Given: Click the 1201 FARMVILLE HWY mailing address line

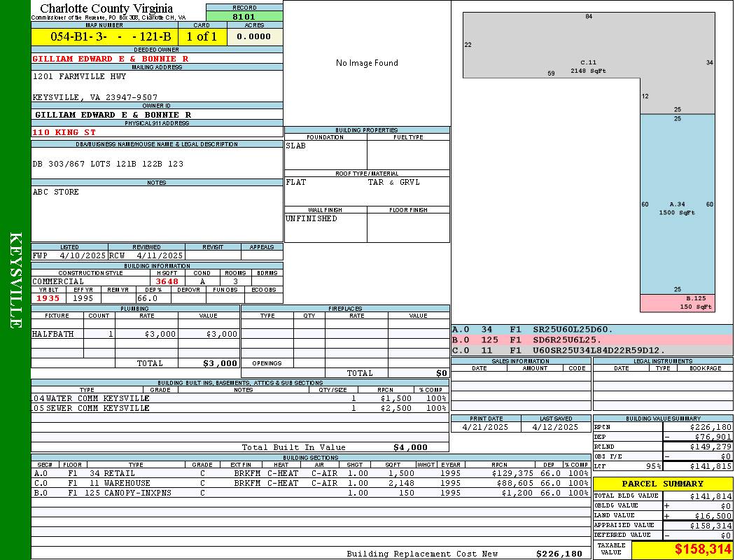Looking at the screenshot, I should 79,76.
